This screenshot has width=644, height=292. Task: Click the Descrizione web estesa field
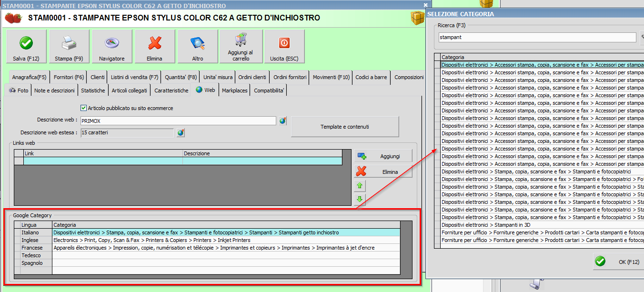(127, 132)
